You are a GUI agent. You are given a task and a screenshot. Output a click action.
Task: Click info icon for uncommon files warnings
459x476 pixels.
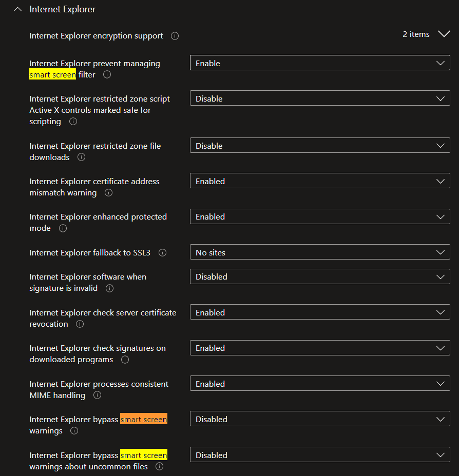click(159, 467)
